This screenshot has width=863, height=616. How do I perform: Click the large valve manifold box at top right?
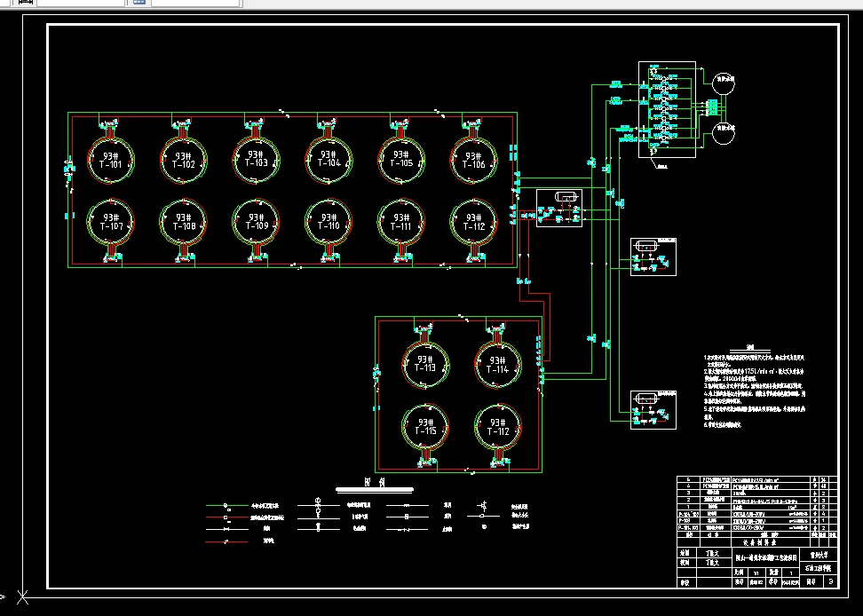pyautogui.click(x=667, y=109)
